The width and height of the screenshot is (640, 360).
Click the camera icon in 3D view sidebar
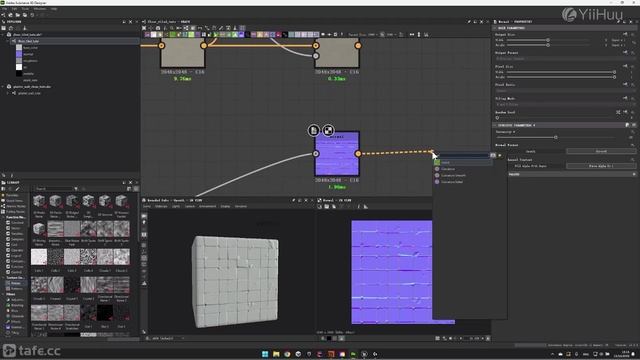click(x=144, y=216)
